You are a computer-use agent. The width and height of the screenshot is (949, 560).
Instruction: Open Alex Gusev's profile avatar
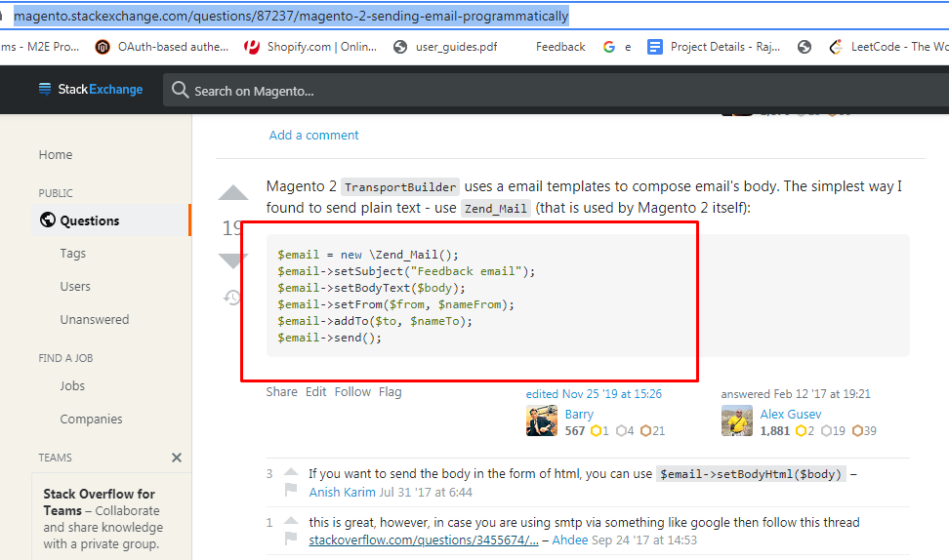click(x=737, y=421)
